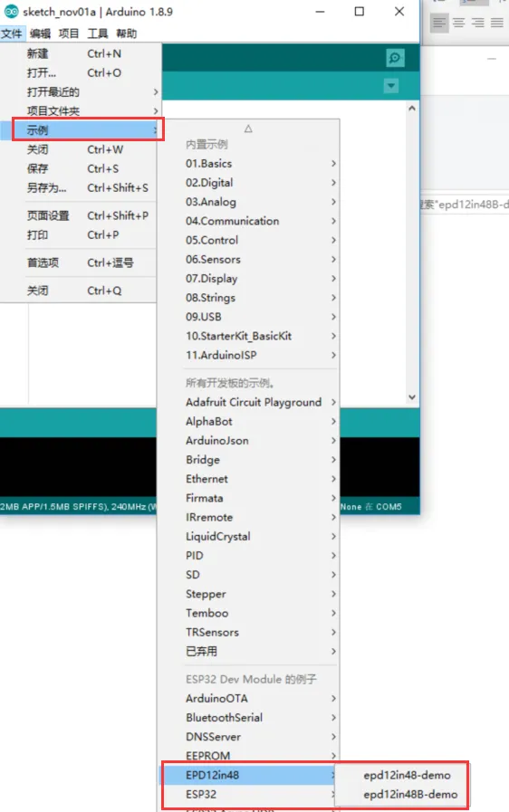Open IRremote examples
Screen dimensions: 509x812
point(248,517)
